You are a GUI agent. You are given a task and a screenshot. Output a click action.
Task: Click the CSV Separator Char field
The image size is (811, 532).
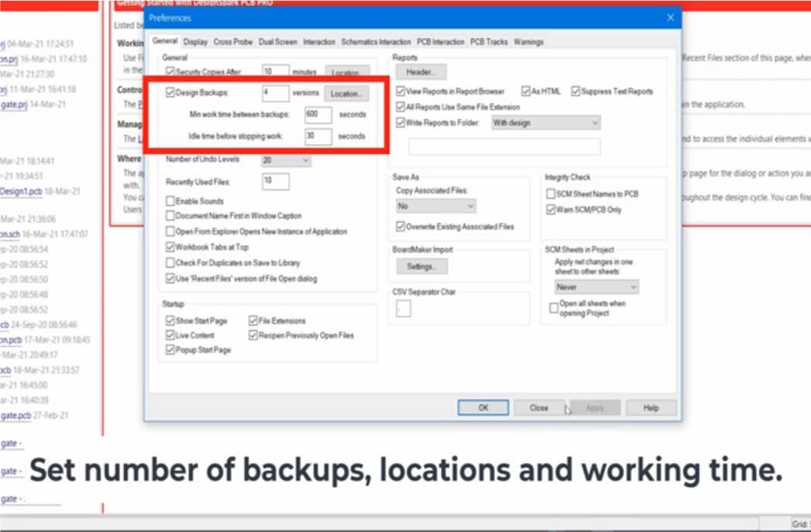point(404,308)
